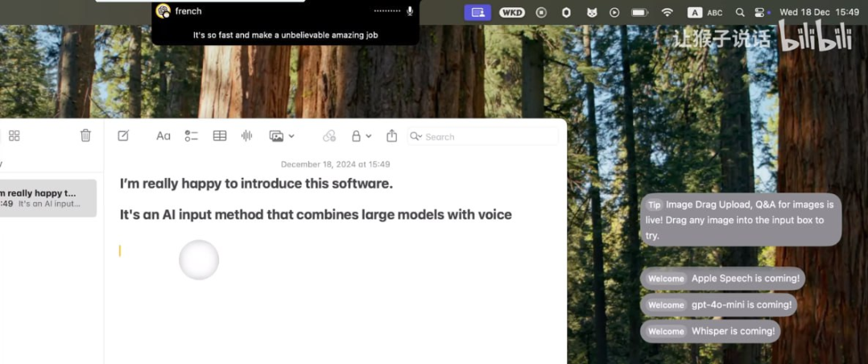Image resolution: width=868 pixels, height=364 pixels.
Task: Switch to gallery grid view
Action: pyautogui.click(x=14, y=136)
